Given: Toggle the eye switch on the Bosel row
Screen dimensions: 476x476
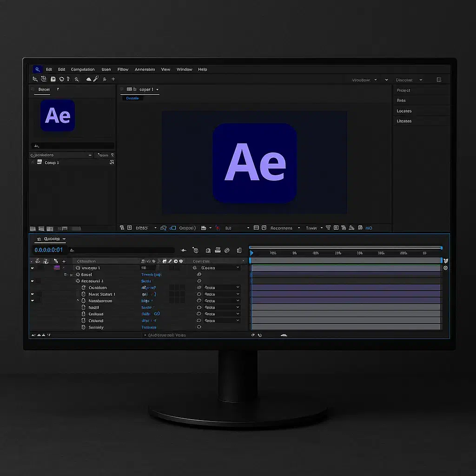Looking at the screenshot, I should point(199,274).
